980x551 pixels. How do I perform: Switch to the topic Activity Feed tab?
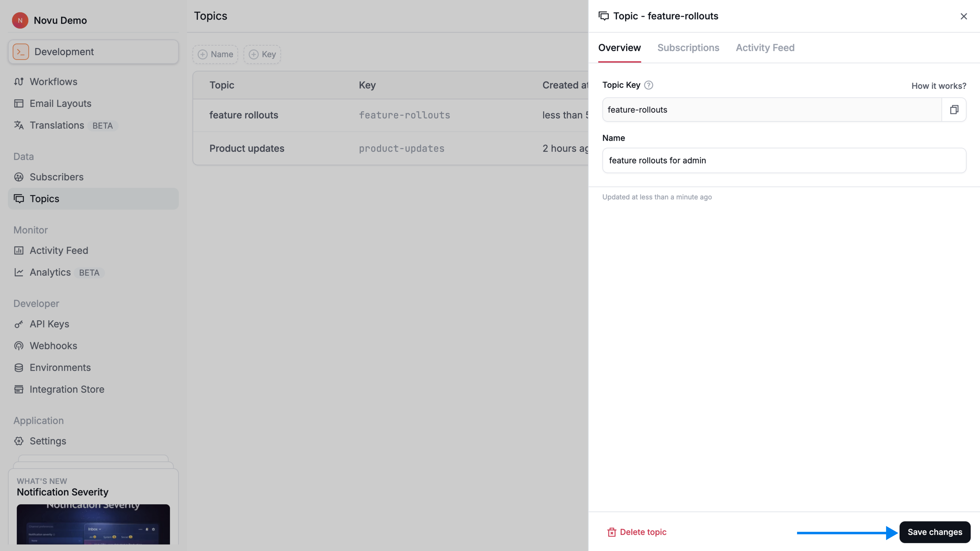765,48
